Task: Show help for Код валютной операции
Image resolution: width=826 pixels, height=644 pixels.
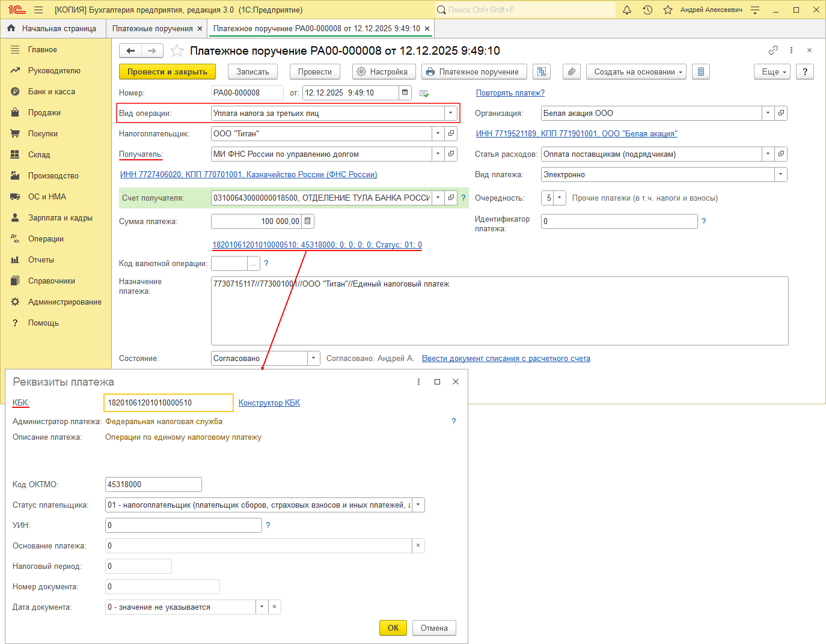Action: (266, 263)
